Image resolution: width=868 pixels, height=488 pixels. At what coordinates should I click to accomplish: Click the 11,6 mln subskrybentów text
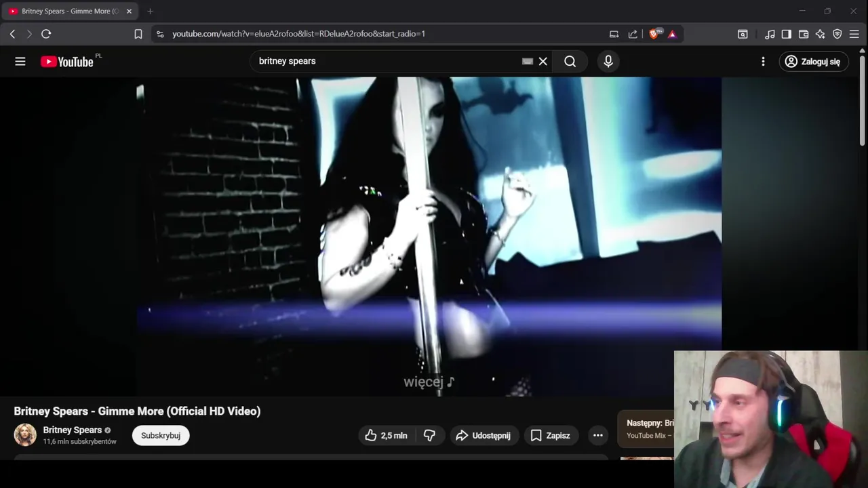click(80, 441)
